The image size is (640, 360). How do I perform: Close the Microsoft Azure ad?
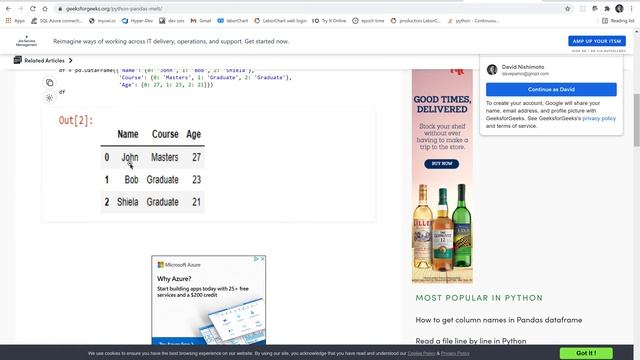click(x=262, y=259)
